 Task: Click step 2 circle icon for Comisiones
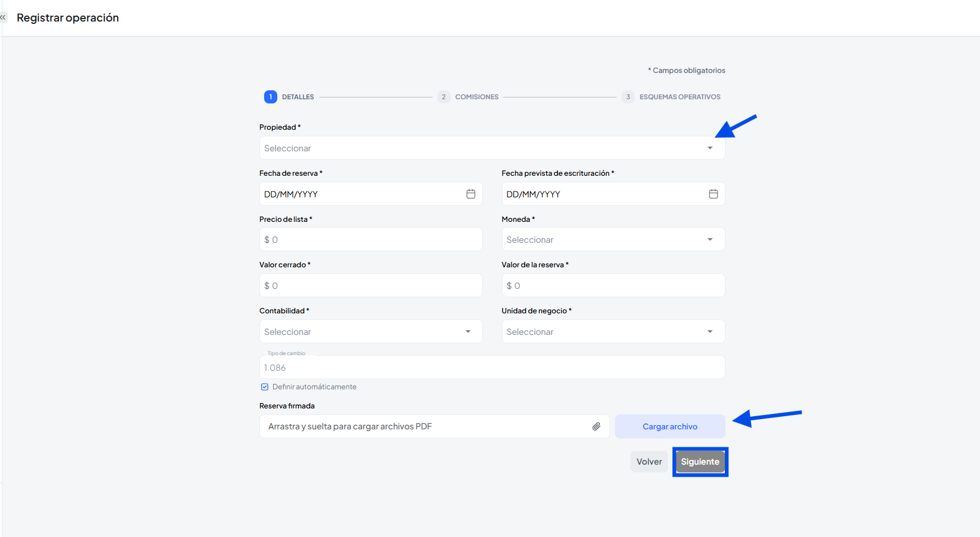443,97
